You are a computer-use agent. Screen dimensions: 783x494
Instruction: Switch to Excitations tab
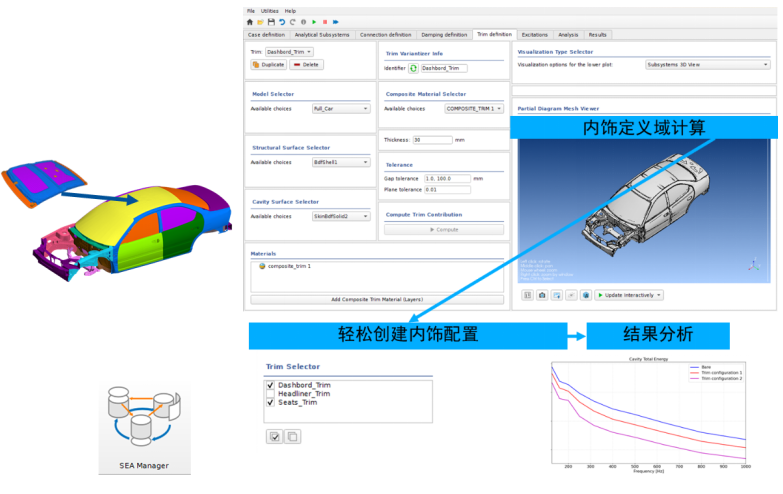535,35
